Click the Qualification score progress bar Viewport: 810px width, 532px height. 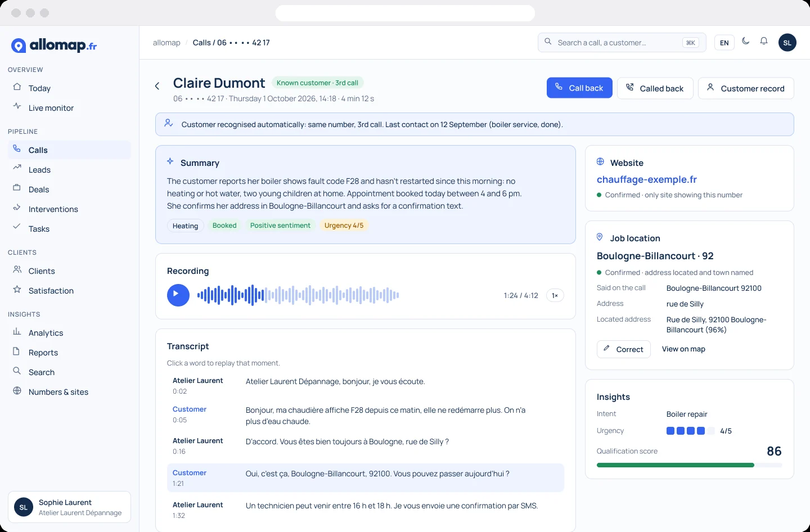pyautogui.click(x=690, y=465)
